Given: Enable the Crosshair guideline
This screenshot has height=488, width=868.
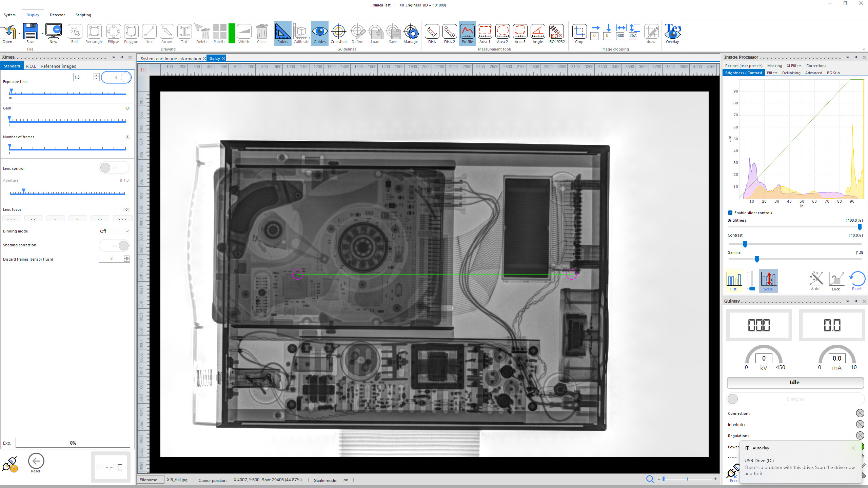Looking at the screenshot, I should [x=338, y=33].
